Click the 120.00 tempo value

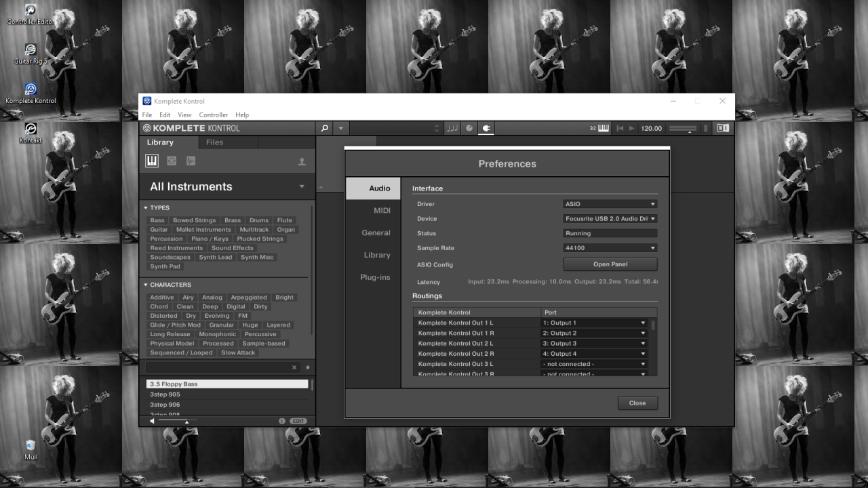(x=651, y=128)
